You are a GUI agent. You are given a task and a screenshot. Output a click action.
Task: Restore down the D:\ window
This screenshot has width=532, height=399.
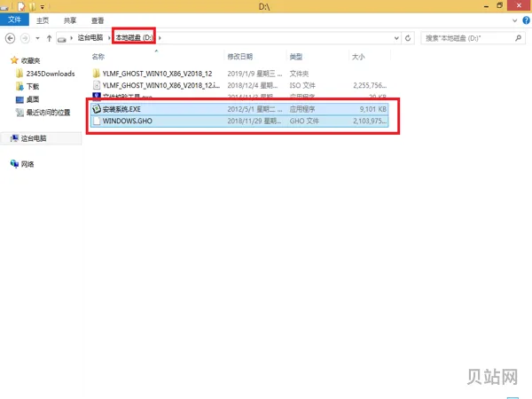[499, 5]
